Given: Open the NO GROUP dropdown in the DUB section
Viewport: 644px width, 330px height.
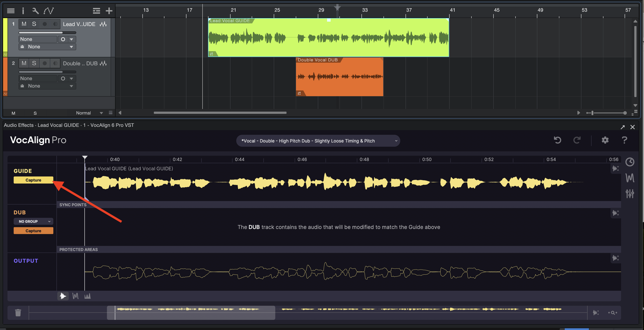Looking at the screenshot, I should point(33,221).
